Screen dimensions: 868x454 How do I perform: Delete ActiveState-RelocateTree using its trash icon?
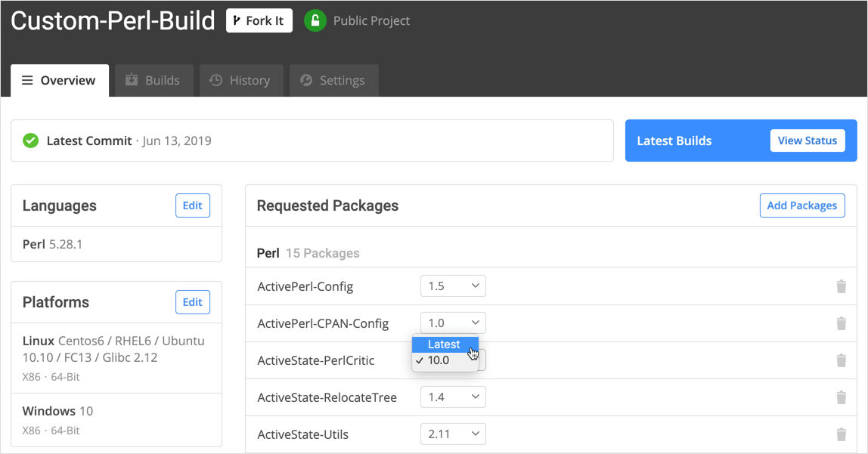841,397
